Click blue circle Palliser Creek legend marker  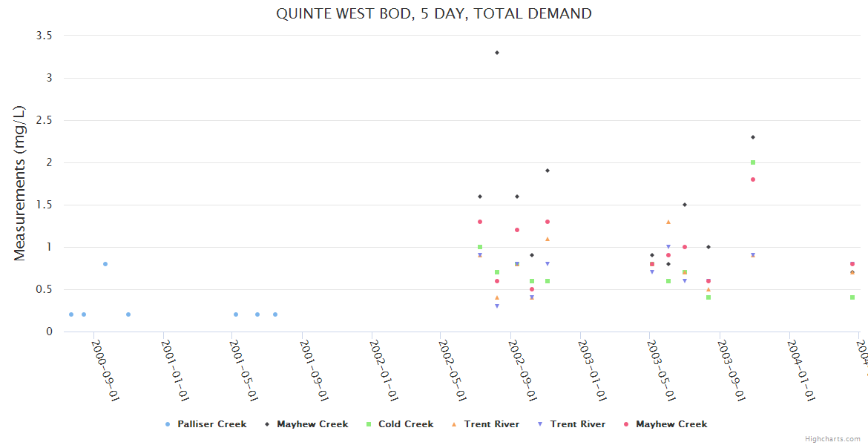[x=168, y=424]
